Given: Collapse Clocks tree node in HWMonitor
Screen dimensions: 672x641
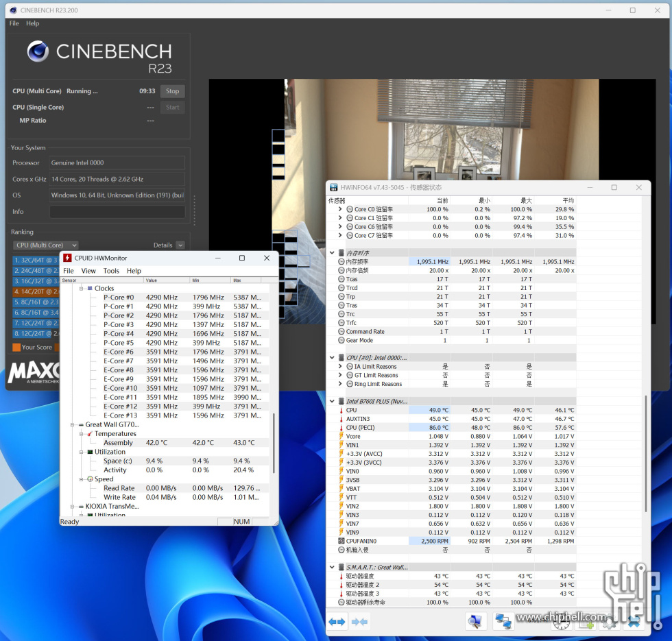Looking at the screenshot, I should (81, 289).
